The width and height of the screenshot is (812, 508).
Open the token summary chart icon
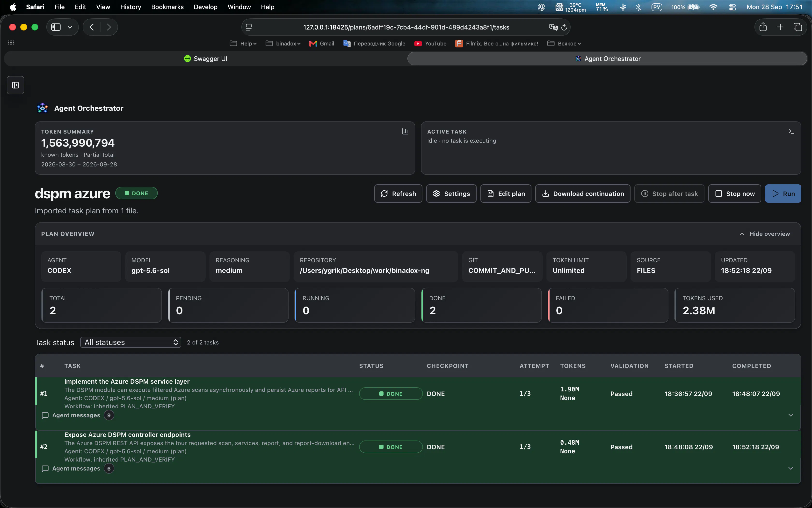click(x=405, y=131)
